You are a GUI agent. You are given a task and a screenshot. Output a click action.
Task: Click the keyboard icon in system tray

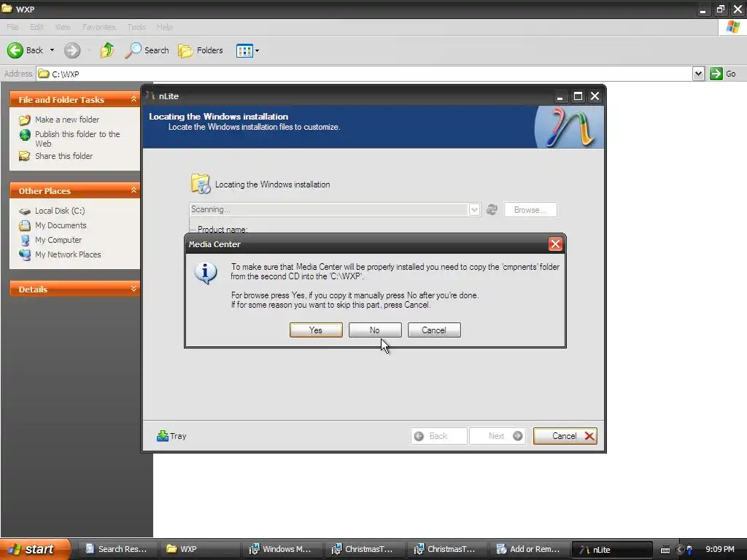(665, 550)
